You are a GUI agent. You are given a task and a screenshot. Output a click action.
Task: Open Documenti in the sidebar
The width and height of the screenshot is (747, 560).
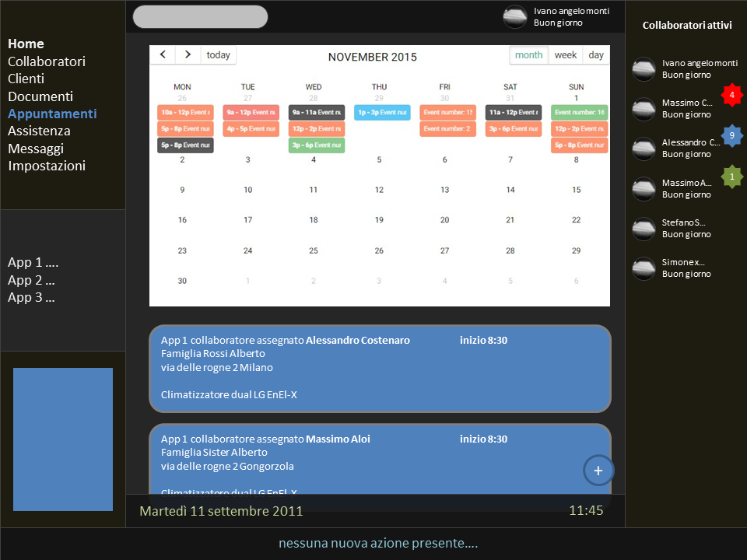point(40,96)
